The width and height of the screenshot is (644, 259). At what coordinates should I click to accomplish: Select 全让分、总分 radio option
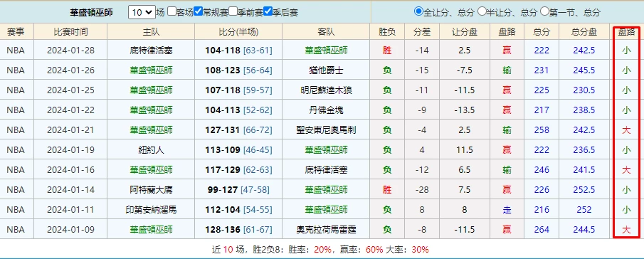[418, 11]
